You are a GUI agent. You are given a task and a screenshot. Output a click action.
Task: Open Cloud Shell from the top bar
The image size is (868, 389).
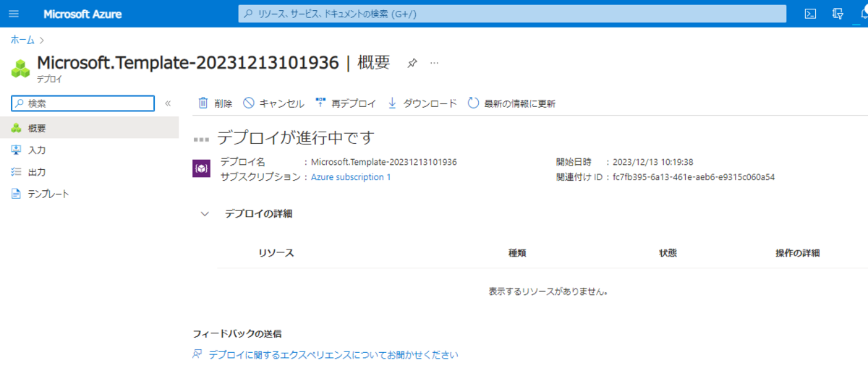click(811, 14)
